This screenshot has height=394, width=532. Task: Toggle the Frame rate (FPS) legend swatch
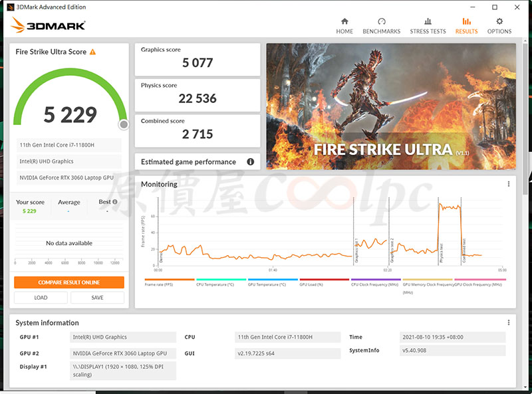point(170,280)
